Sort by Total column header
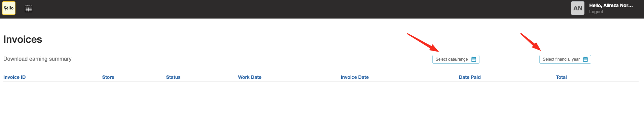The height and width of the screenshot is (125, 644). (x=561, y=77)
